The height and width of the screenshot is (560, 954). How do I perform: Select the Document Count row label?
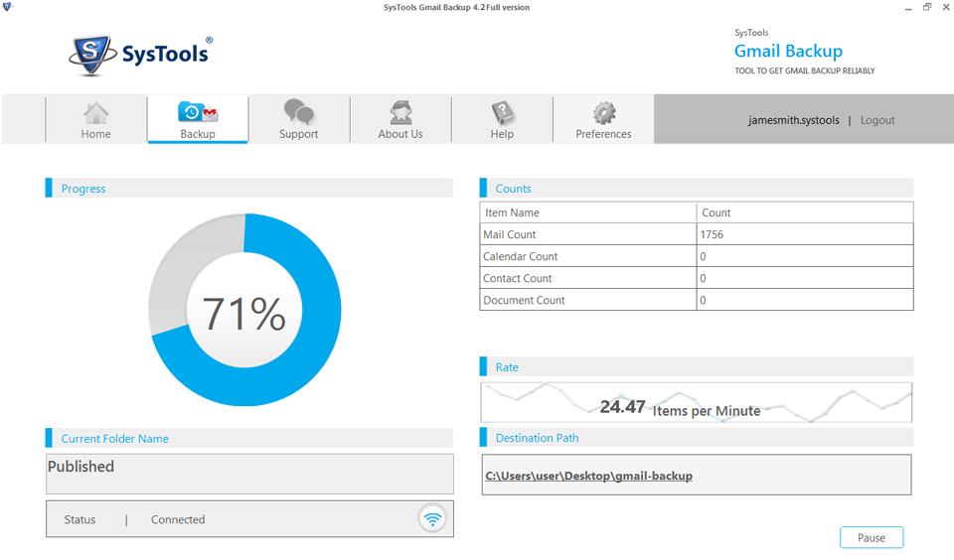524,301
